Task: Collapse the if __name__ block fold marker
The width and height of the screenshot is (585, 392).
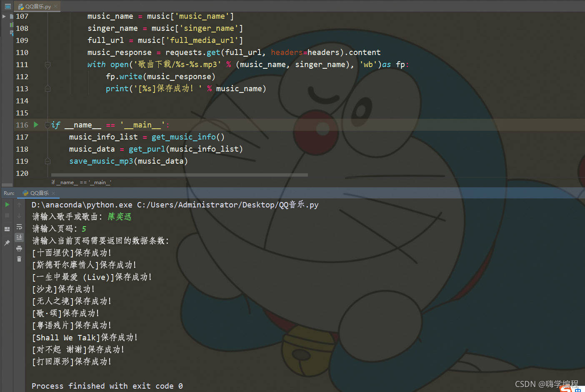Action: tap(47, 125)
